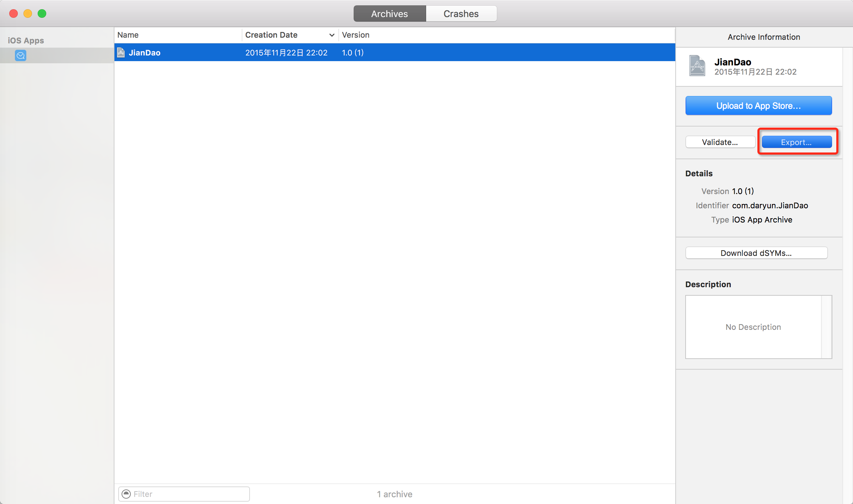
Task: Zoom the window with green button
Action: pyautogui.click(x=42, y=14)
